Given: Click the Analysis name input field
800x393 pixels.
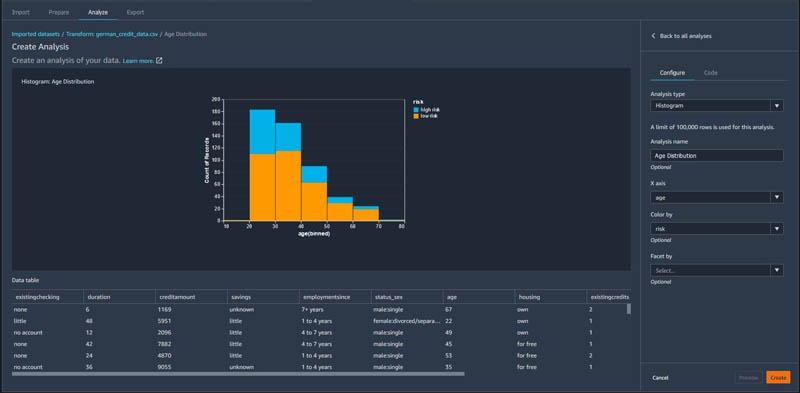Looking at the screenshot, I should click(717, 156).
